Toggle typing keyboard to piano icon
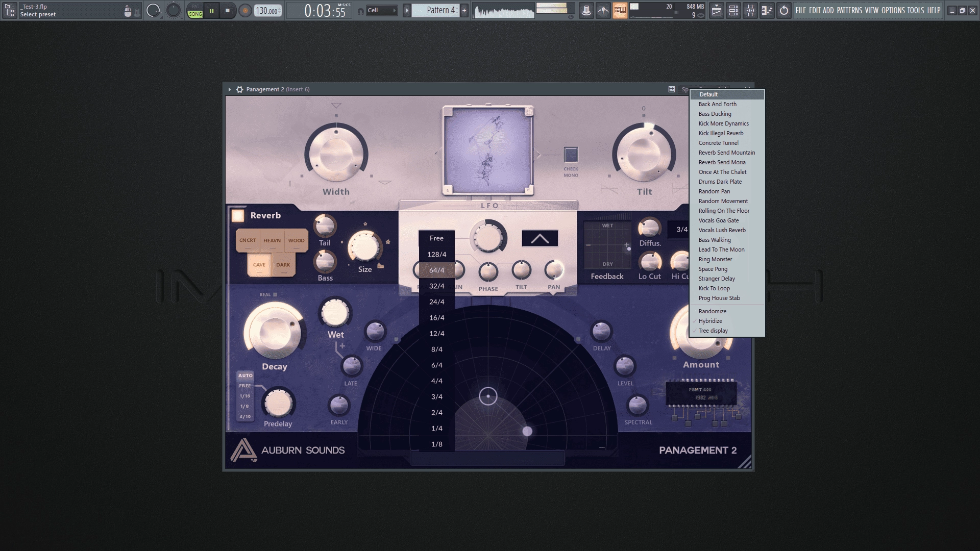The width and height of the screenshot is (980, 551). pos(620,10)
